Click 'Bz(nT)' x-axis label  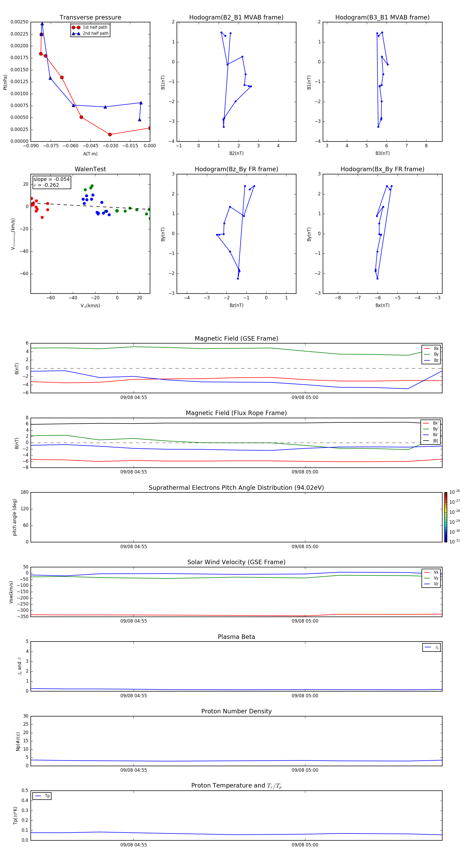click(236, 305)
